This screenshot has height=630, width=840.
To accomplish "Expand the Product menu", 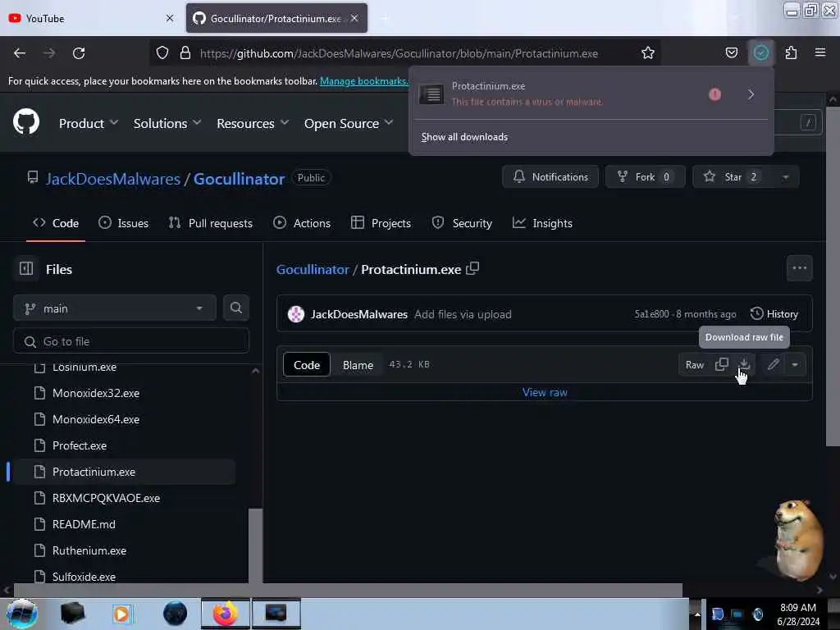I will click(x=89, y=123).
